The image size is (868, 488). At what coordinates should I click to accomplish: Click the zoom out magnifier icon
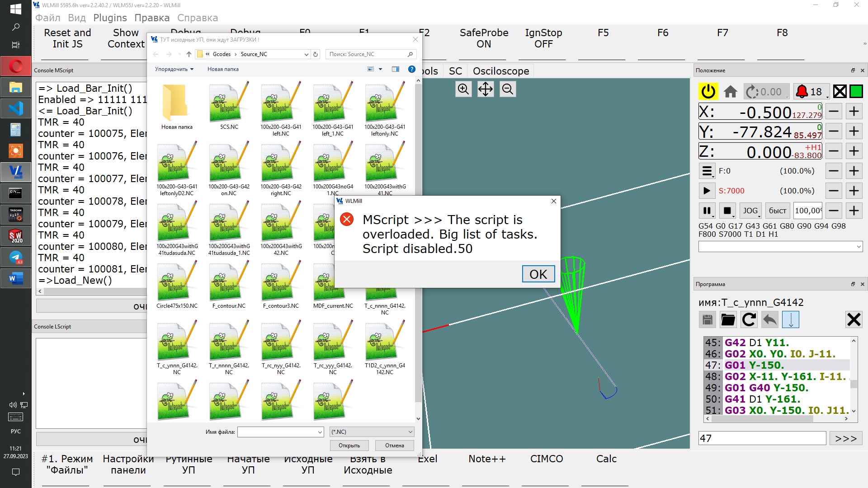pyautogui.click(x=508, y=89)
